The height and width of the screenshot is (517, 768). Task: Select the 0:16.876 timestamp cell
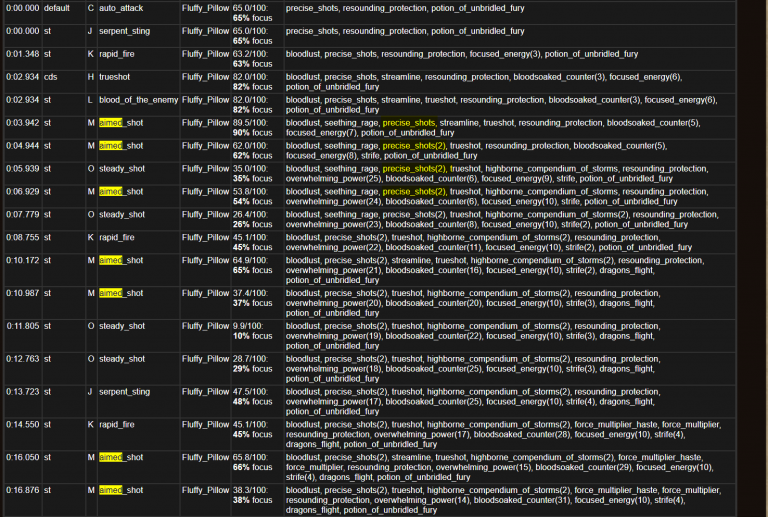coord(21,489)
